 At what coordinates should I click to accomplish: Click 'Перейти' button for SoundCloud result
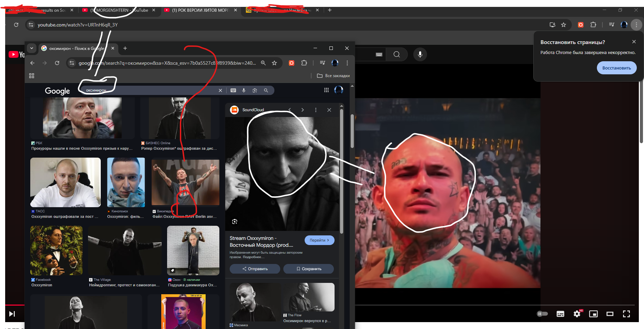pyautogui.click(x=319, y=240)
